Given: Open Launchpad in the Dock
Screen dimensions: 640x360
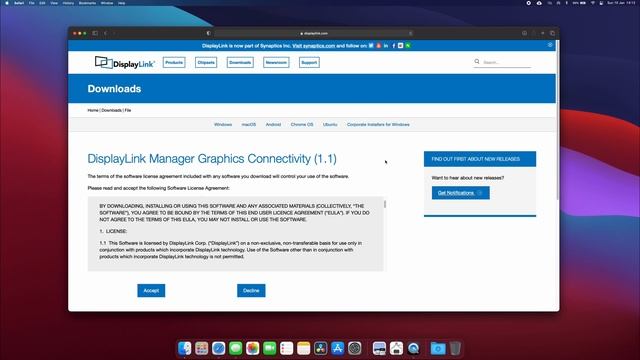Looking at the screenshot, I should [x=201, y=348].
